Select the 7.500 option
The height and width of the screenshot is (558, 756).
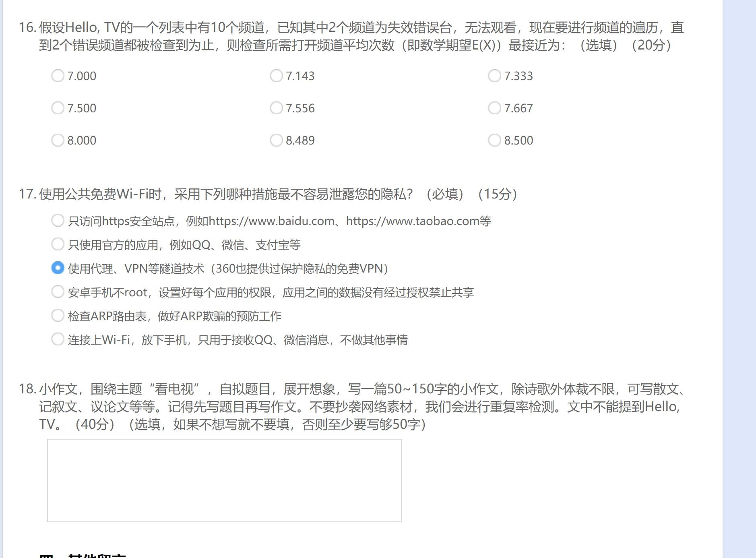coord(58,108)
